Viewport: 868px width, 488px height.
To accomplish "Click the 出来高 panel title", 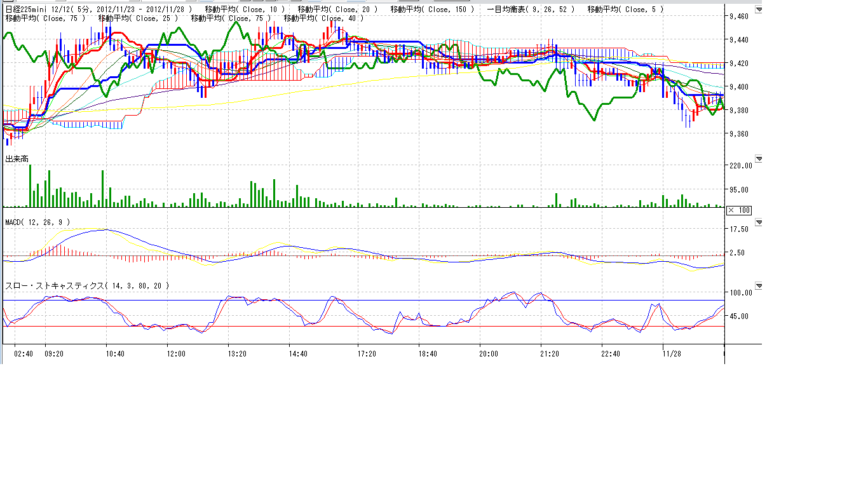I will 17,158.
